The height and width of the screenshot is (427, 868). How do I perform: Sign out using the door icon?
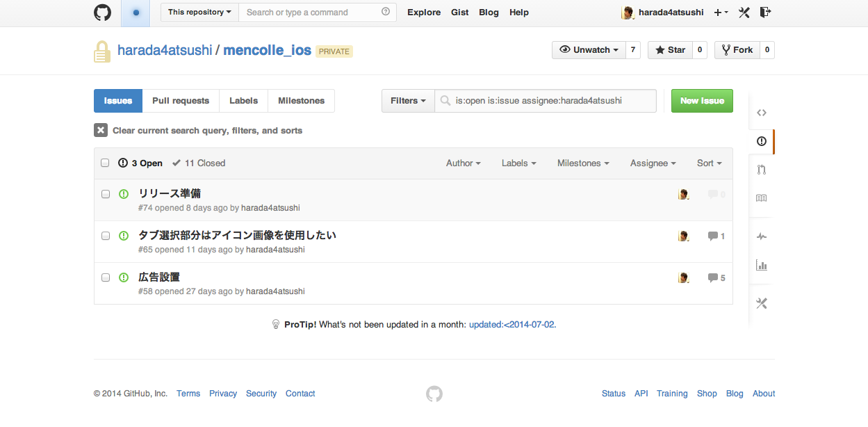click(x=764, y=12)
